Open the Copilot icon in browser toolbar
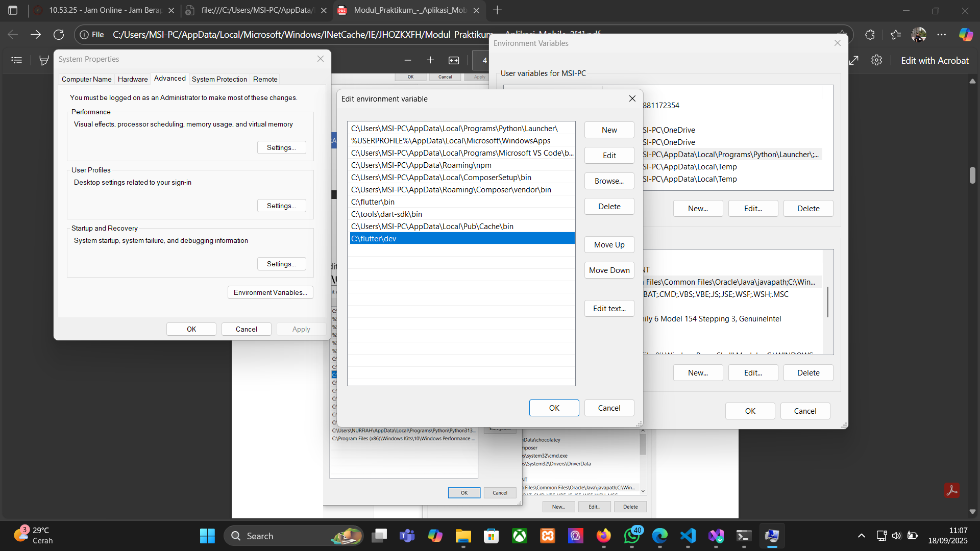 pyautogui.click(x=966, y=35)
